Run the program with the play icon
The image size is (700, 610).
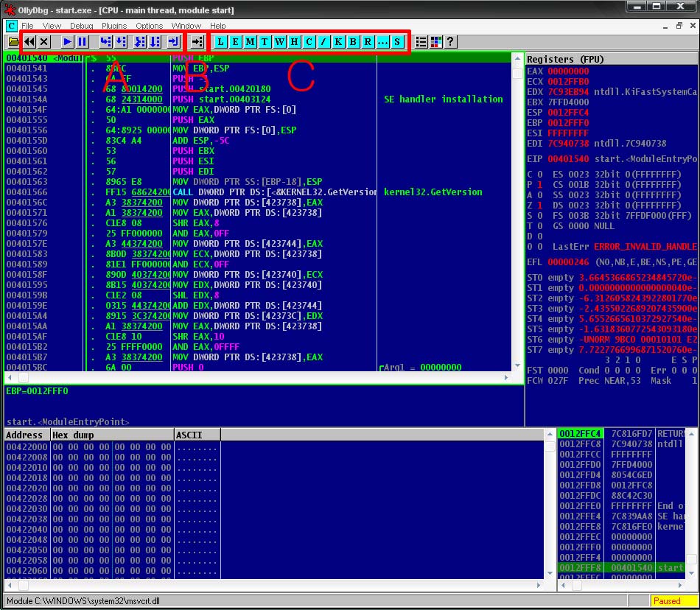point(67,42)
